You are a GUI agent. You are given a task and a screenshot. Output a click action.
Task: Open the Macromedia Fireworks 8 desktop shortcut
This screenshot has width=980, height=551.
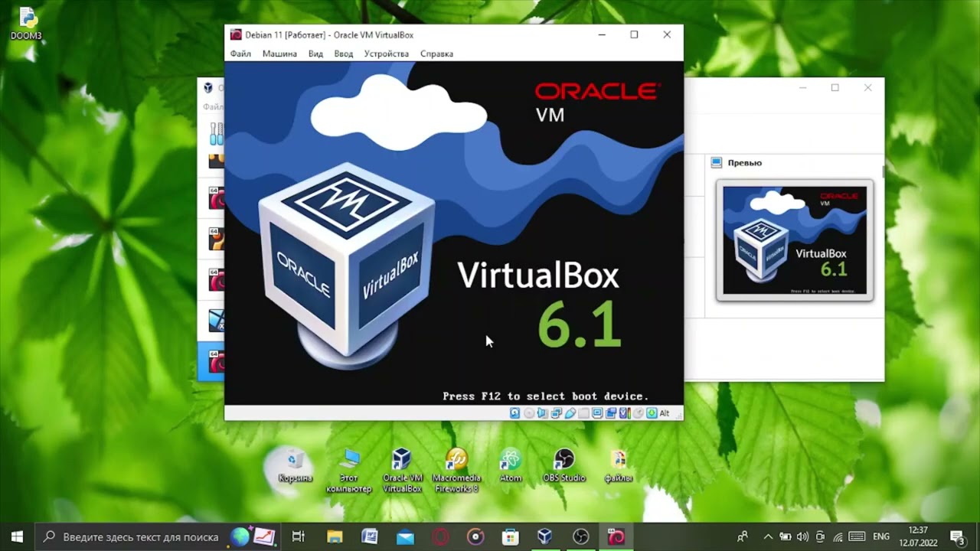pos(456,470)
